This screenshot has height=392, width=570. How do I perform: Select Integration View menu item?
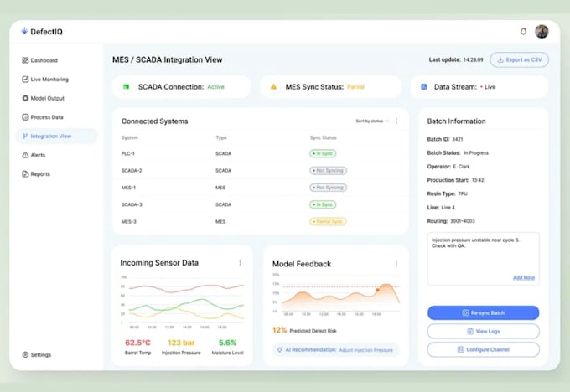coord(56,137)
